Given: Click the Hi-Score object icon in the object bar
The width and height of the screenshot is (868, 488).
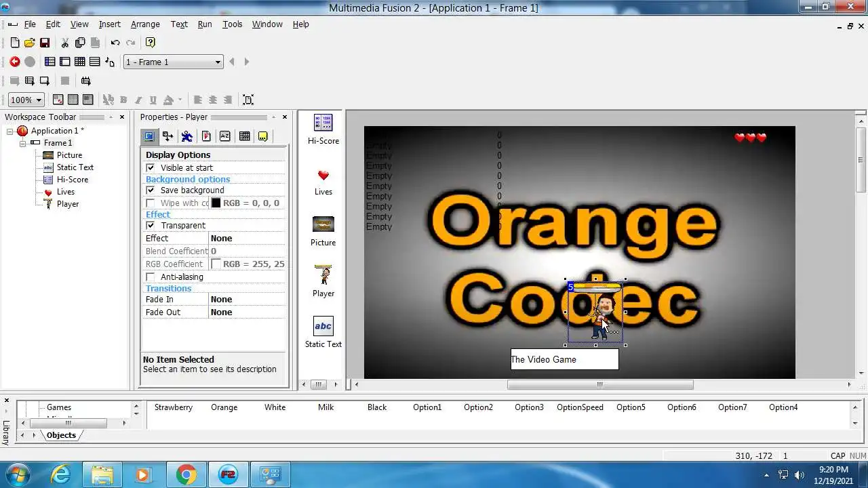Looking at the screenshot, I should [x=323, y=123].
